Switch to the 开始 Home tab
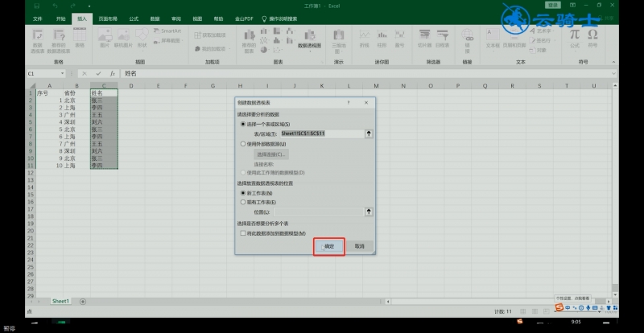This screenshot has height=333, width=644. click(61, 18)
